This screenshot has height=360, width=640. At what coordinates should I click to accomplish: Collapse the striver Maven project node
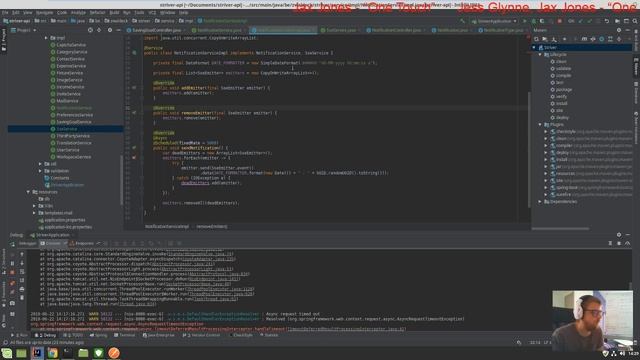pyautogui.click(x=534, y=47)
